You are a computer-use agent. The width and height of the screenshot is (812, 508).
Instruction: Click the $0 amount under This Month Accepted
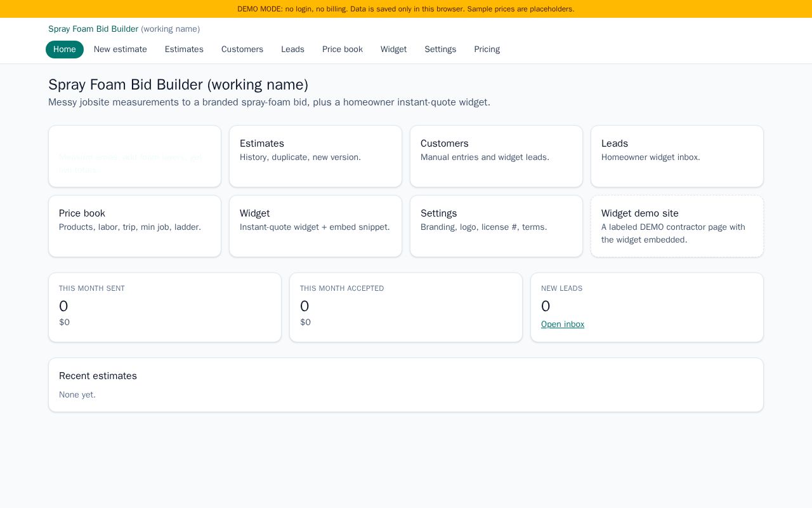click(x=305, y=323)
